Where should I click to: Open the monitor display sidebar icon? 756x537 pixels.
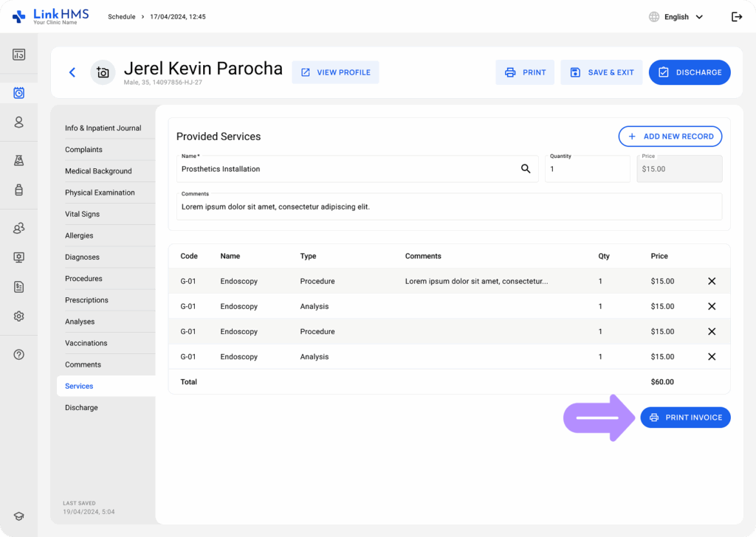[x=18, y=257]
